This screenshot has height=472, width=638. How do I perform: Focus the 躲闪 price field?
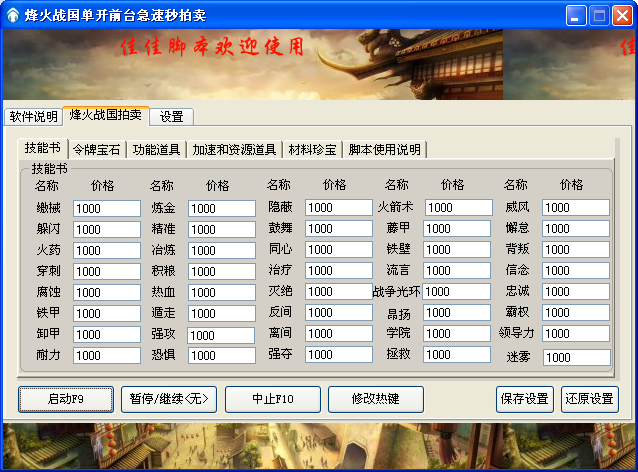coord(107,229)
